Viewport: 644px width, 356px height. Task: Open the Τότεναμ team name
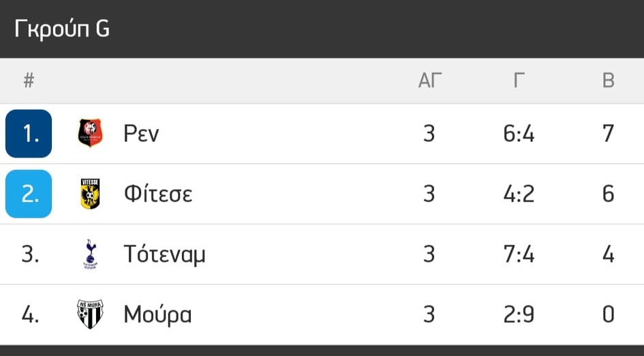click(x=164, y=254)
